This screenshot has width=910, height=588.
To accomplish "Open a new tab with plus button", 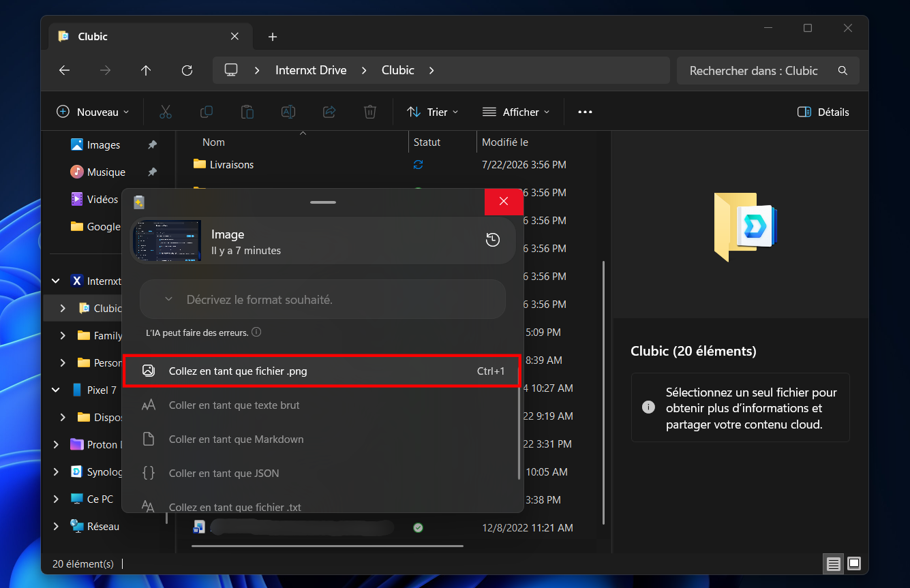I will click(273, 37).
